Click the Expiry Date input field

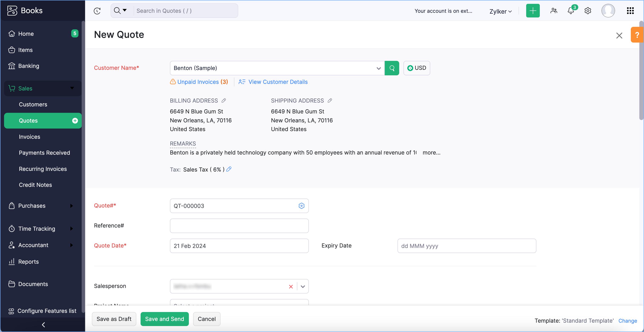click(466, 246)
